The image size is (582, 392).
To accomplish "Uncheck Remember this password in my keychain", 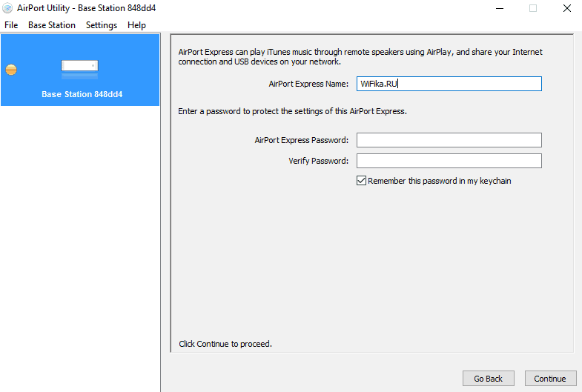I will 361,181.
